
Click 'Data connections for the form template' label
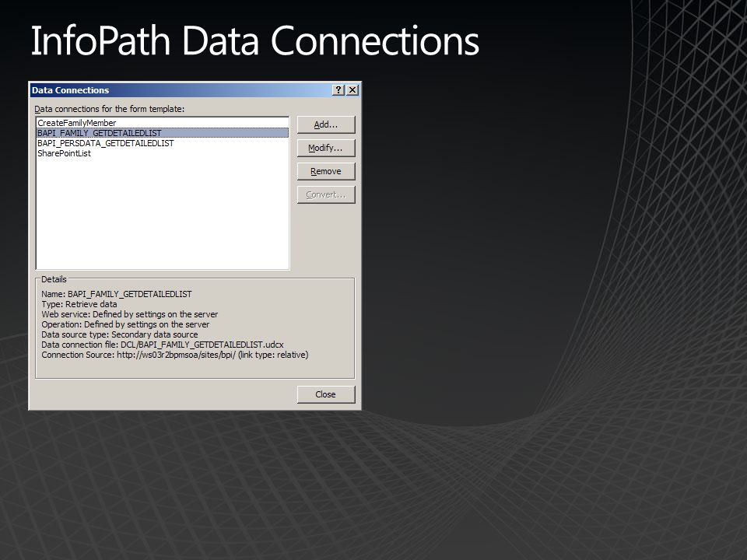[109, 109]
